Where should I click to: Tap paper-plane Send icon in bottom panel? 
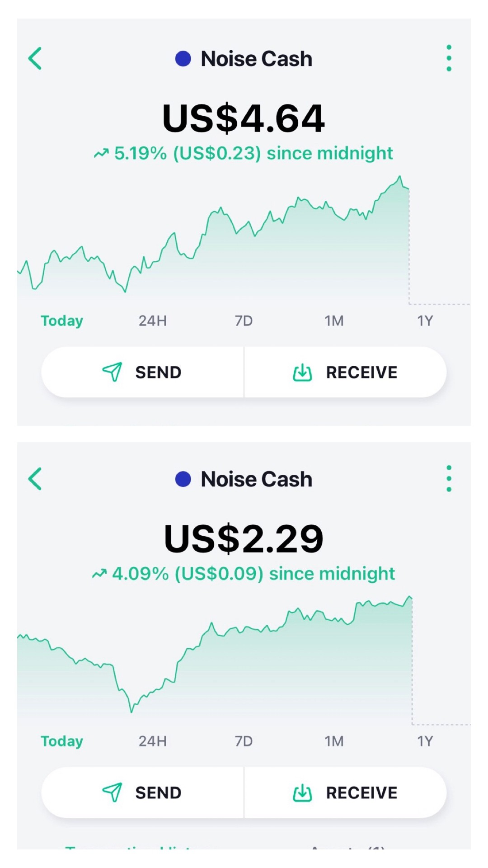pyautogui.click(x=112, y=792)
